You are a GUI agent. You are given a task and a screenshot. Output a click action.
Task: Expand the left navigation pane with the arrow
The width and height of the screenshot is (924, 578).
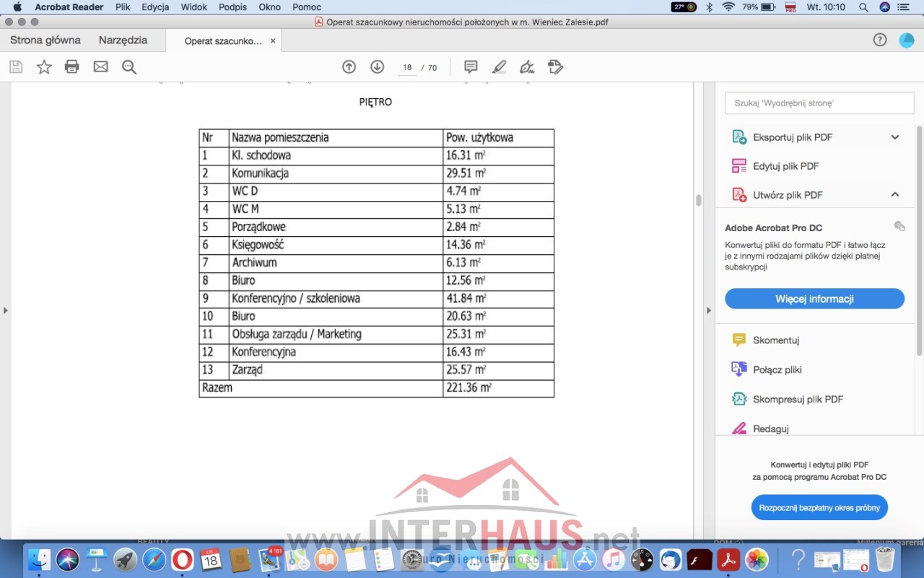coord(6,311)
